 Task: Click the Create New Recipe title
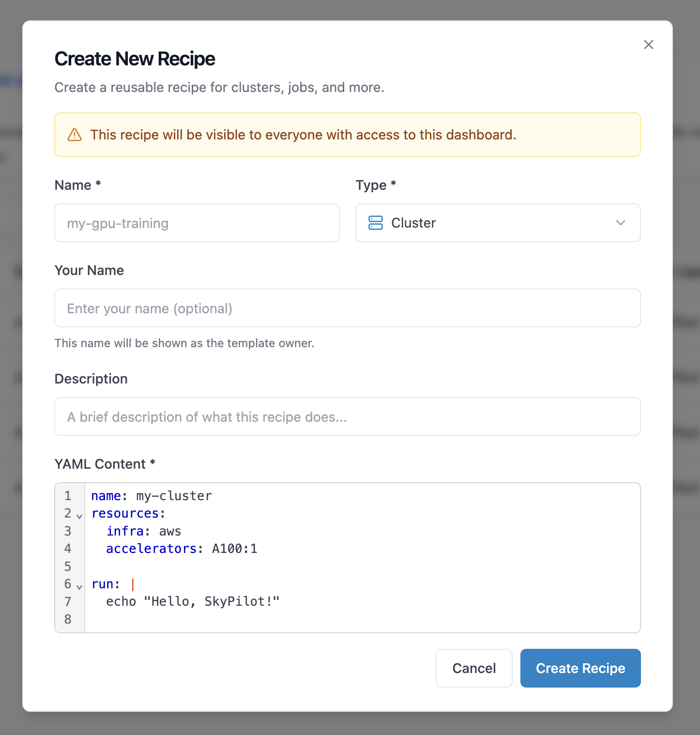point(135,58)
